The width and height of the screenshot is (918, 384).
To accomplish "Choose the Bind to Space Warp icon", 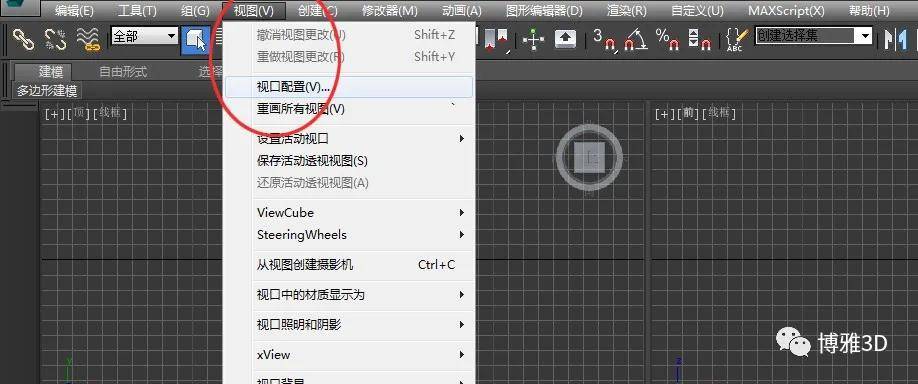I will (88, 39).
